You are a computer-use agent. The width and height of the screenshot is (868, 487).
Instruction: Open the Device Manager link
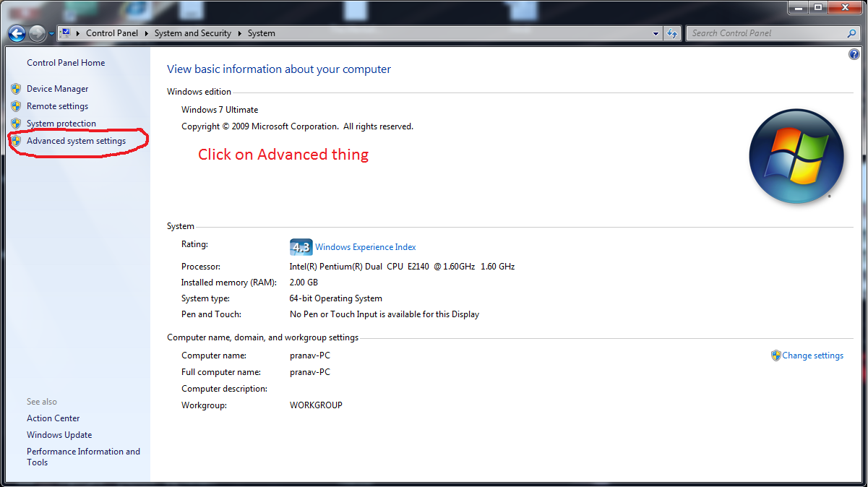pyautogui.click(x=58, y=89)
